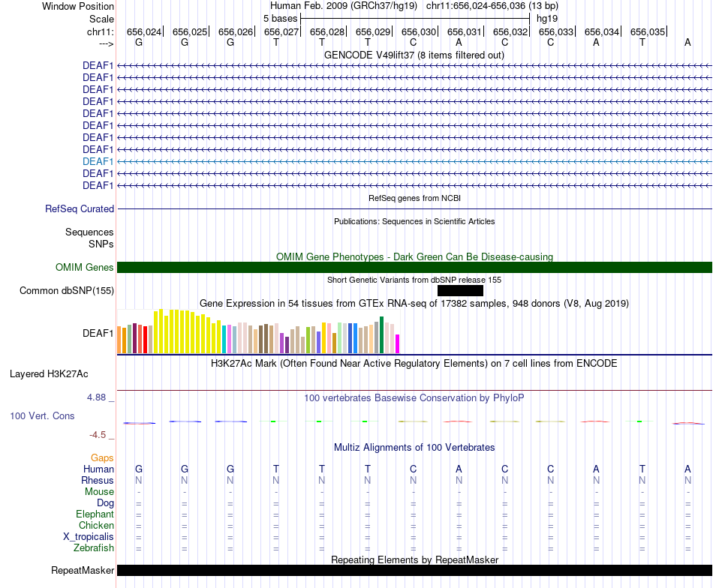Select the light-blue highlighted DEAF1 transcript label

point(98,161)
